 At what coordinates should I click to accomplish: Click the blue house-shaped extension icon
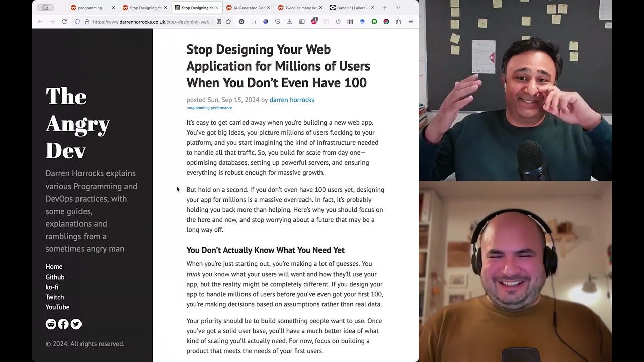click(362, 22)
